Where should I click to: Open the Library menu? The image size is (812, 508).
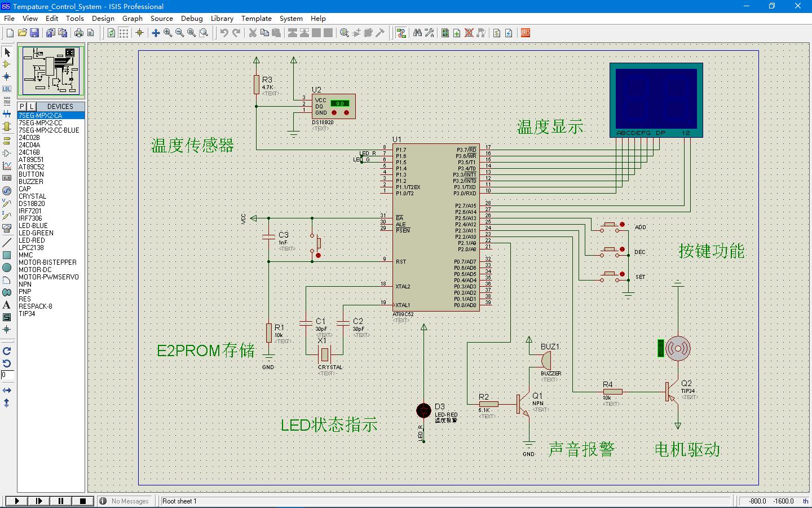click(x=222, y=18)
